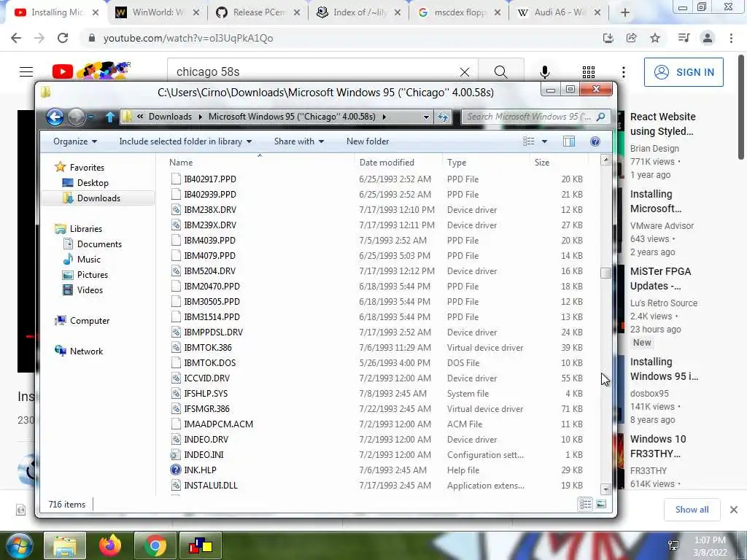Screen dimensions: 747x560
Task: Go back using Explorer's blue back arrow
Action: [x=55, y=117]
